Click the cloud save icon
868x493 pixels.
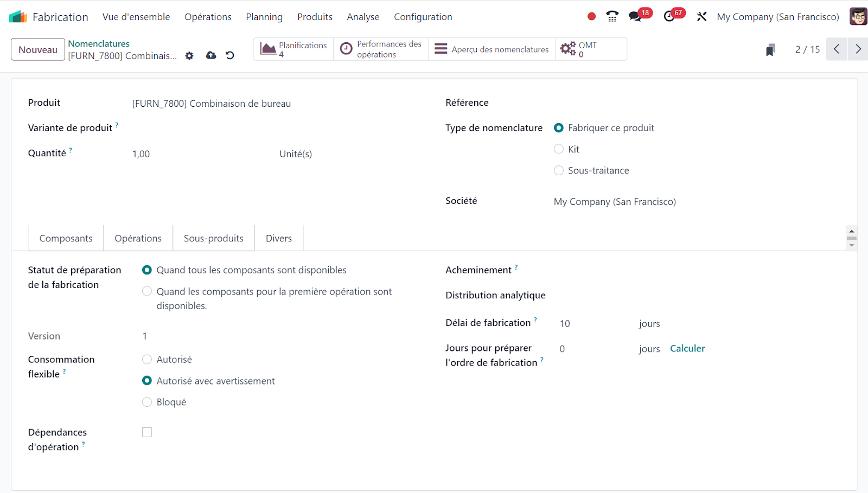211,55
